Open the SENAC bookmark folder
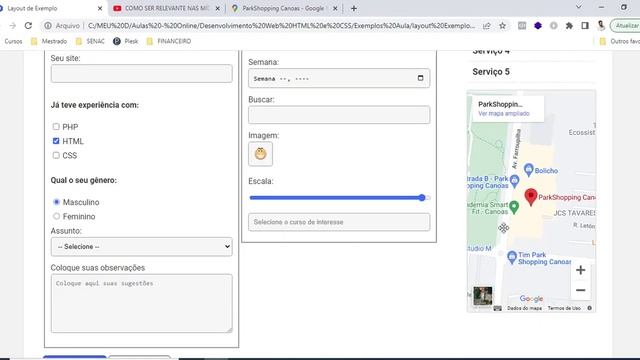Image resolution: width=640 pixels, height=360 pixels. [x=90, y=41]
